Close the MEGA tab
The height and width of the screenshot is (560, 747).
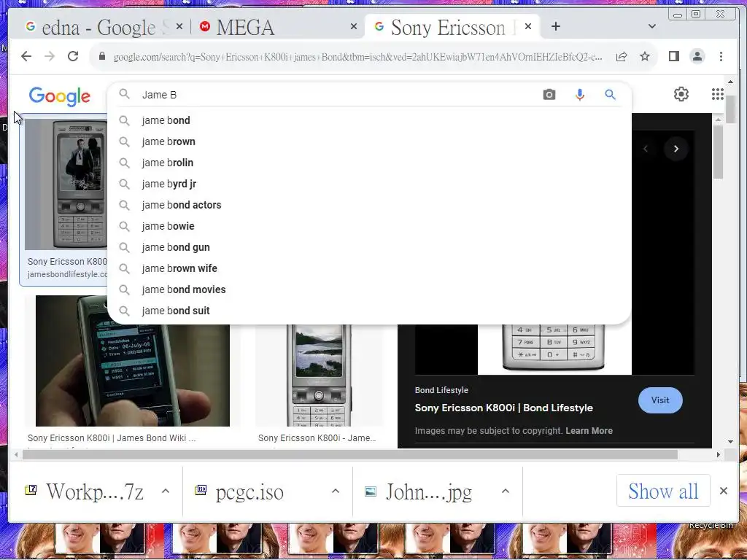pyautogui.click(x=354, y=27)
